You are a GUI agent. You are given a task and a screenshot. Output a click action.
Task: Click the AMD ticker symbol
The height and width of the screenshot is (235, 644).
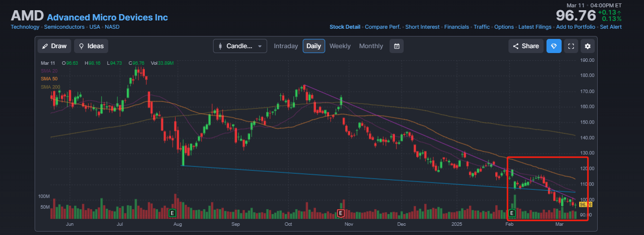(x=27, y=15)
